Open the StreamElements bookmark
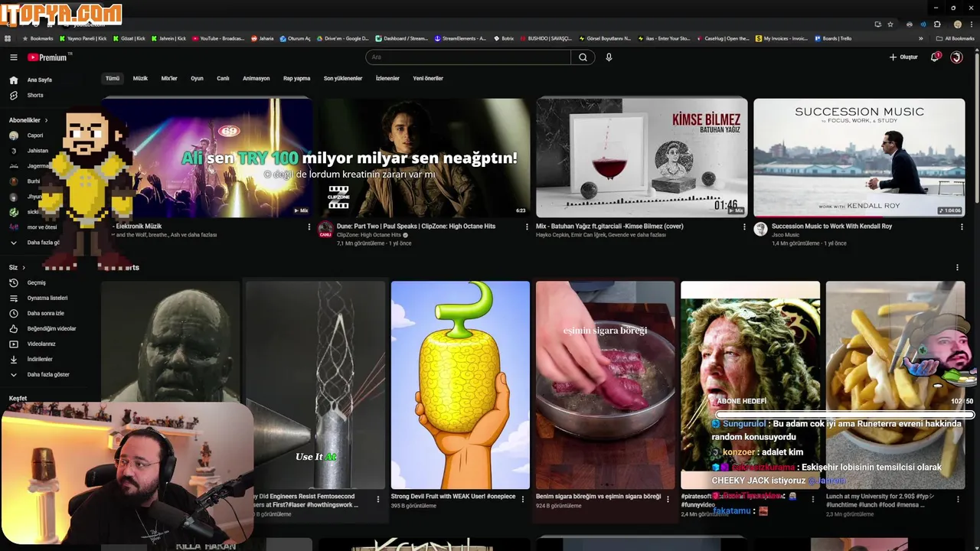 460,38
